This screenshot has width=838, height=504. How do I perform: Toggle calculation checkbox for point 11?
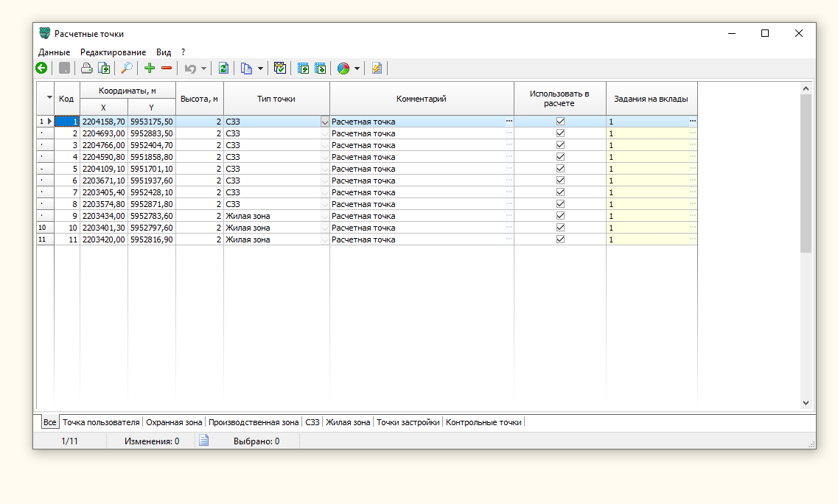tap(560, 239)
